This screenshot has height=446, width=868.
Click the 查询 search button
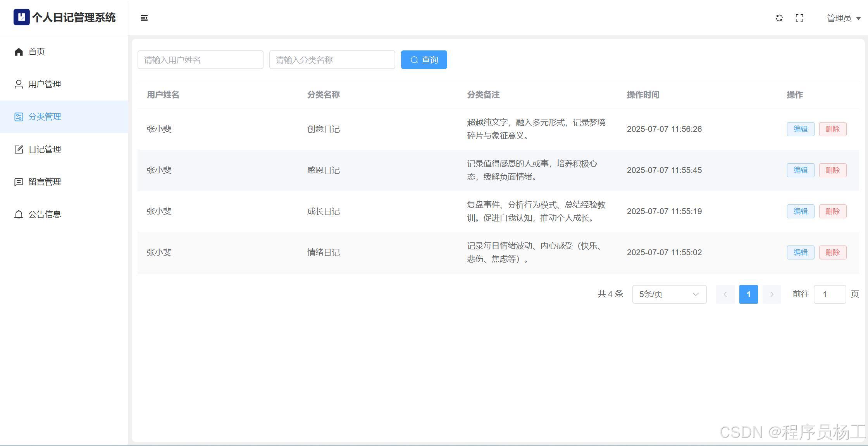(x=424, y=60)
